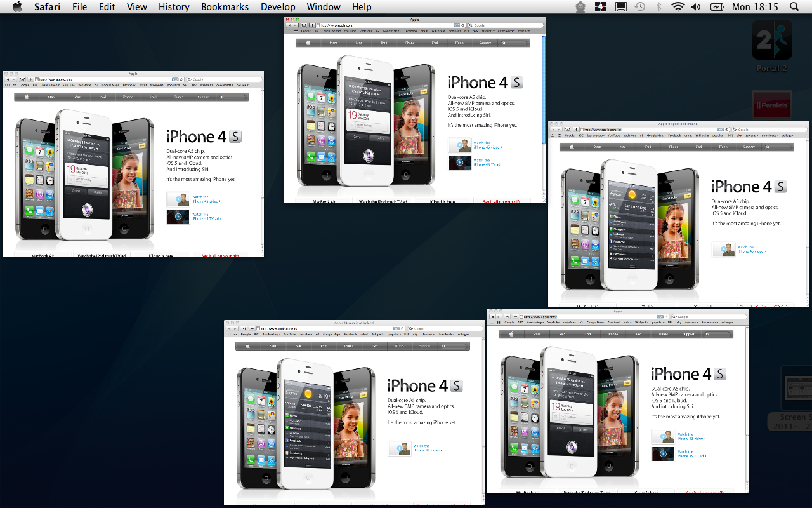
Task: Click the Mon 18:15 clock
Action: [755, 6]
